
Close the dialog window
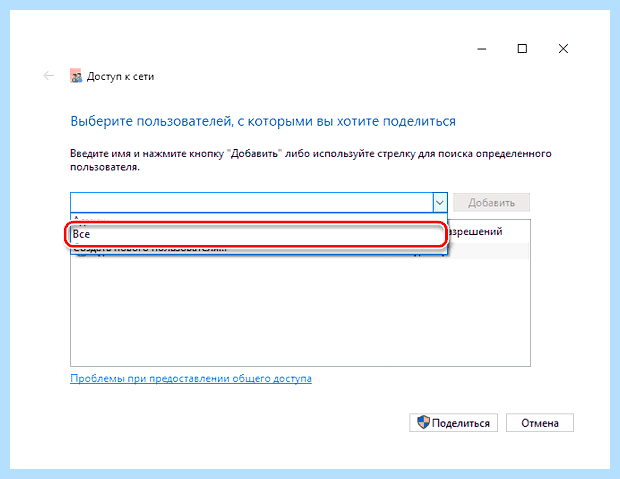tap(563, 49)
